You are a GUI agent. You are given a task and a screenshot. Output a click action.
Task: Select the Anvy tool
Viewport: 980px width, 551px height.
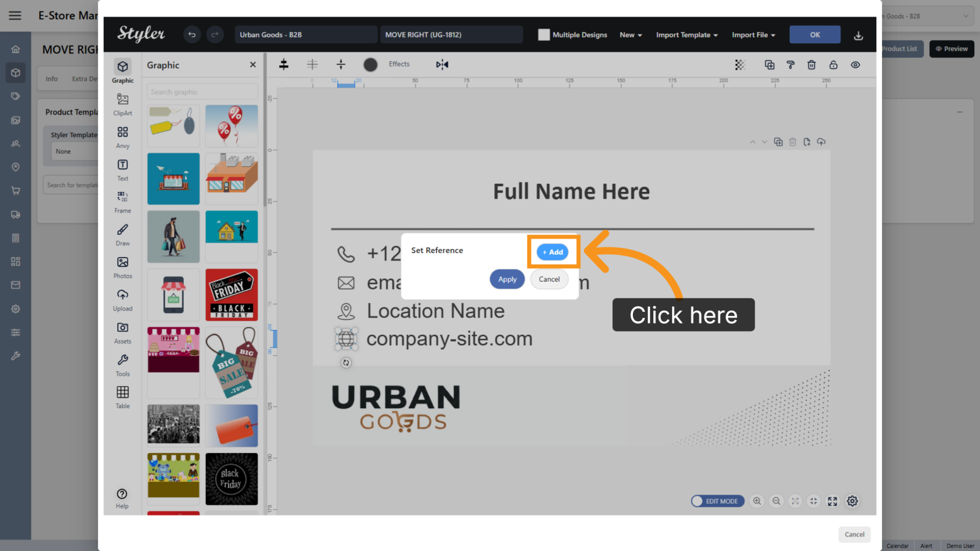click(123, 136)
